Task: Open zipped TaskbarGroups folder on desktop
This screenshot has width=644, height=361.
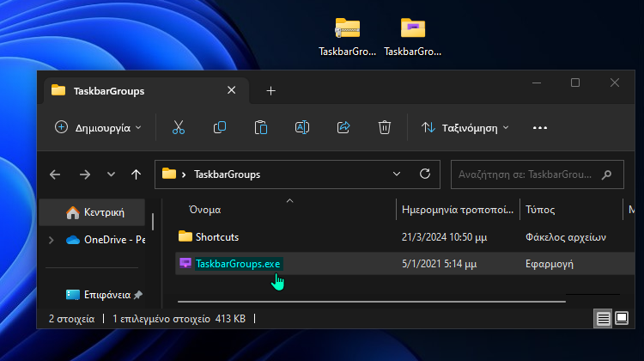Action: pos(348,36)
